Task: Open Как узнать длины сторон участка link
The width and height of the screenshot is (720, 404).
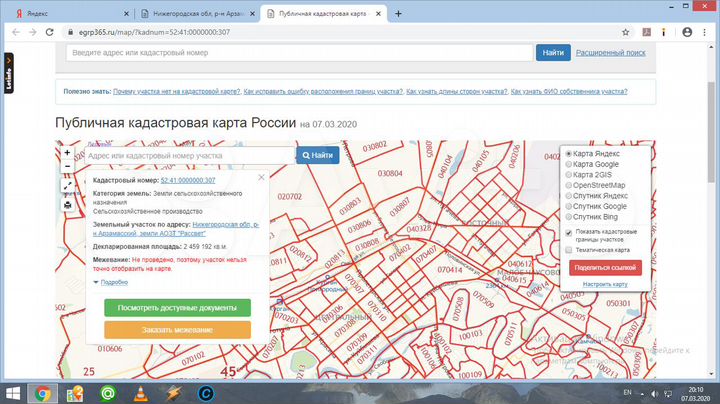Action: [457, 92]
